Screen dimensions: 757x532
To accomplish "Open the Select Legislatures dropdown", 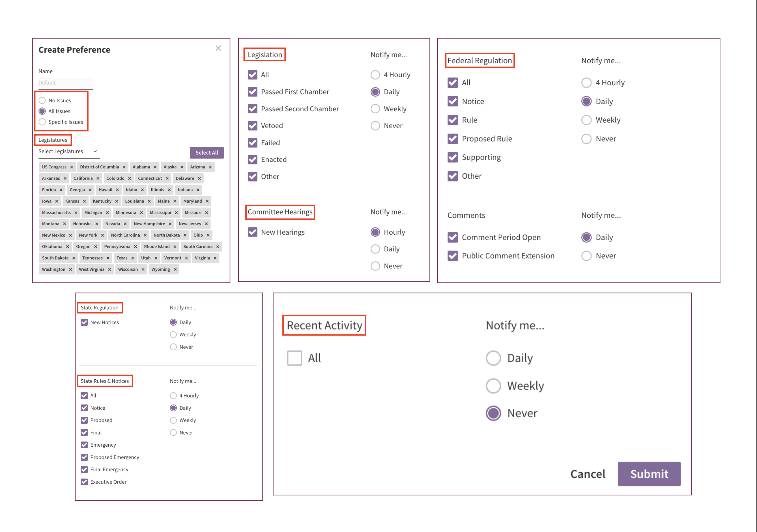I will pyautogui.click(x=69, y=151).
